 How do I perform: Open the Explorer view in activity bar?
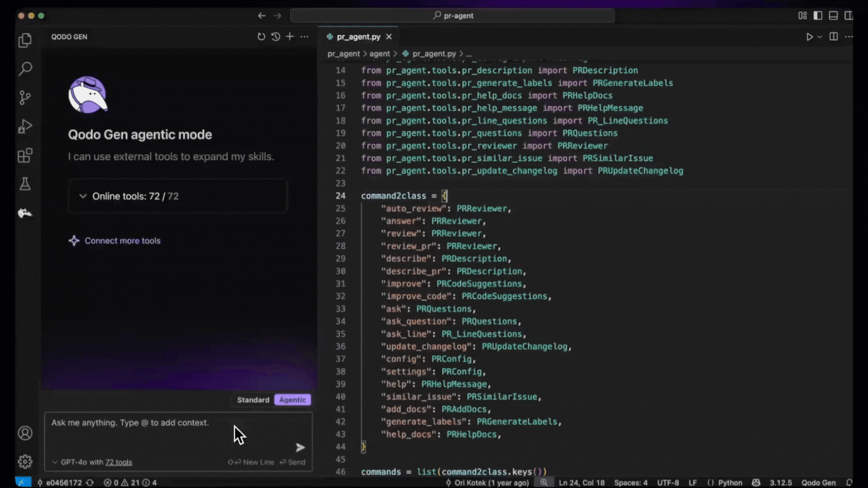(25, 41)
